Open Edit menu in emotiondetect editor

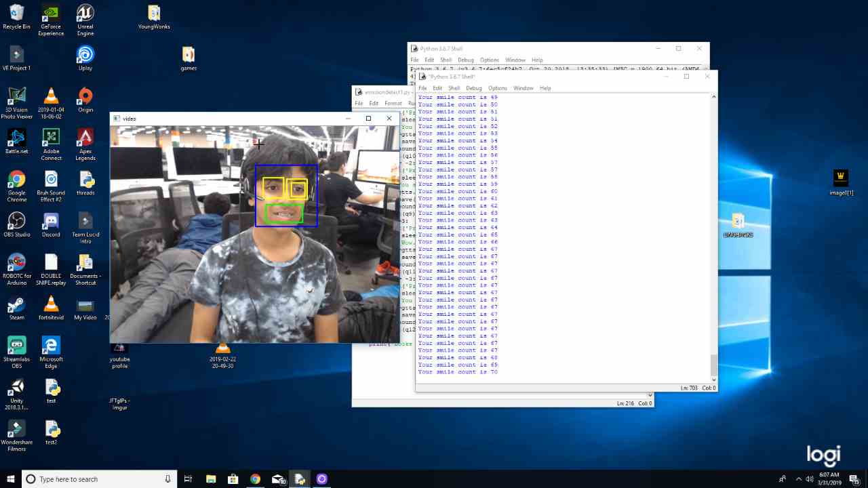coord(374,104)
